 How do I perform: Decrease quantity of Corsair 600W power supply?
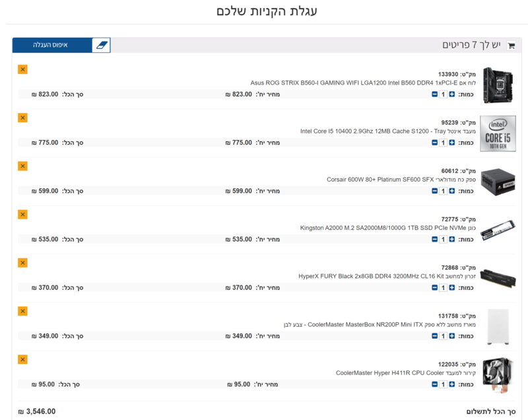(x=435, y=191)
